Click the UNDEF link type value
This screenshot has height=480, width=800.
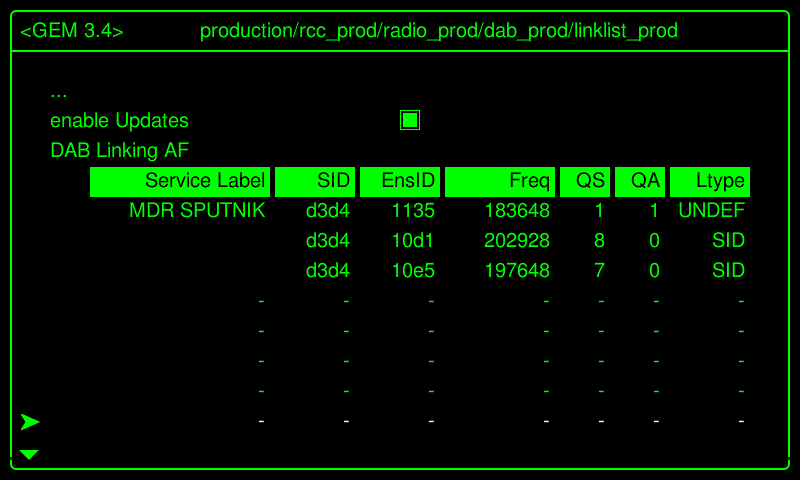[711, 211]
